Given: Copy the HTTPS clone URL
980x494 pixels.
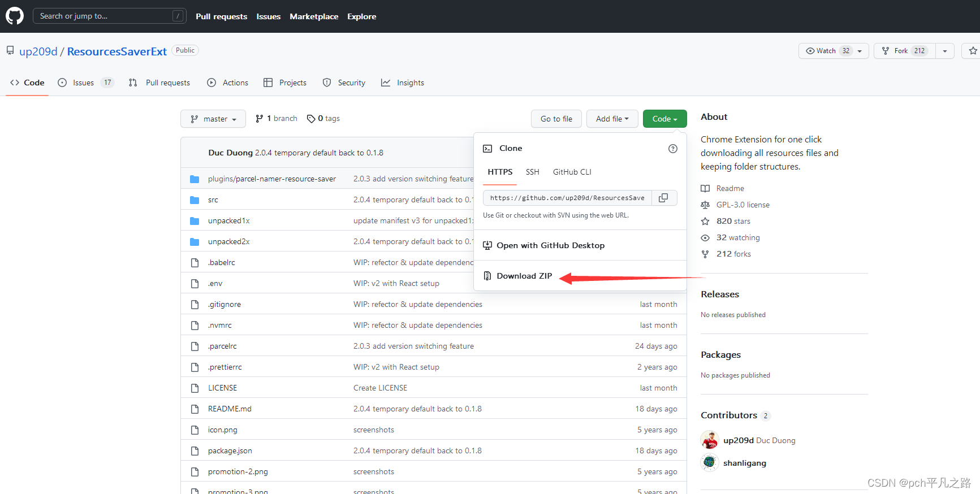Looking at the screenshot, I should (664, 198).
